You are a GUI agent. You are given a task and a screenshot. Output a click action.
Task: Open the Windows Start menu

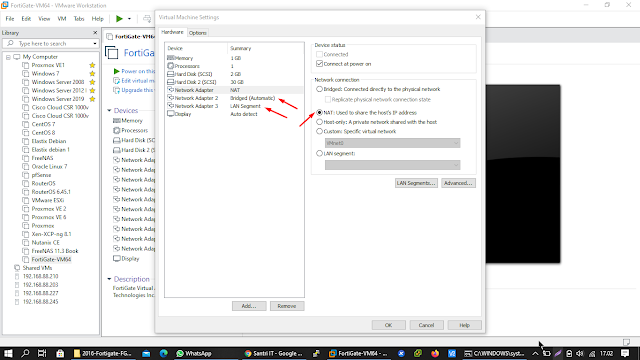pos(8,353)
